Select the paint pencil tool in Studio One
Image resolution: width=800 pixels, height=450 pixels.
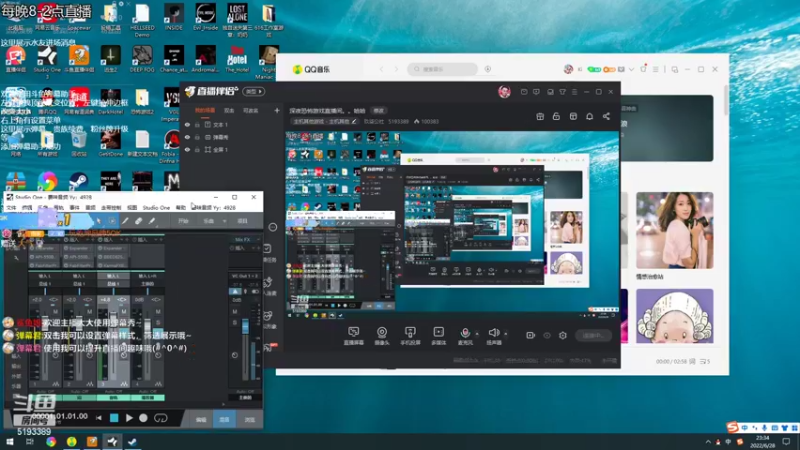[x=125, y=221]
